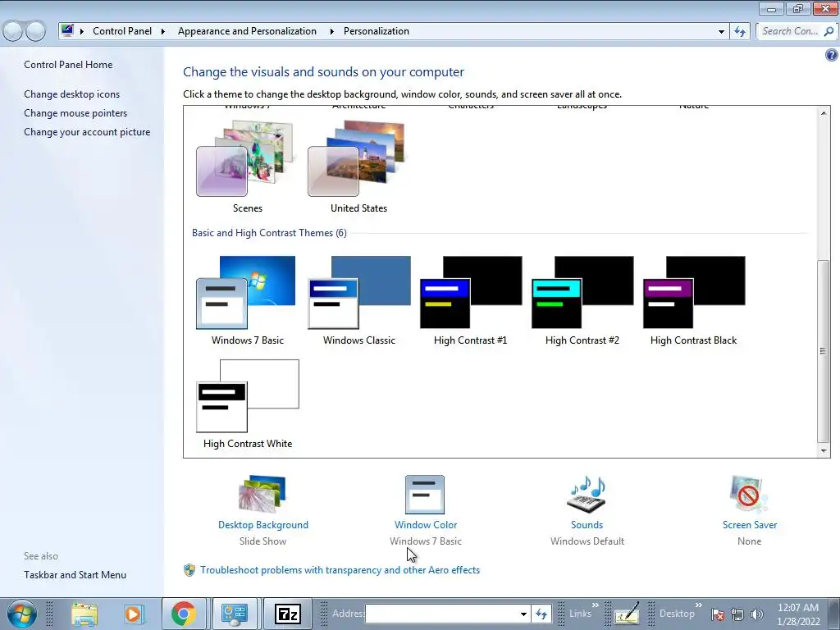Select the High Contrast Black theme

(x=694, y=293)
